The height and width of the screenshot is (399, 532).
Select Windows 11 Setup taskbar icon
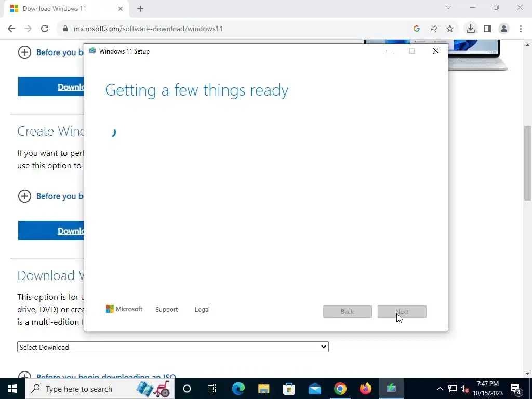pyautogui.click(x=391, y=389)
